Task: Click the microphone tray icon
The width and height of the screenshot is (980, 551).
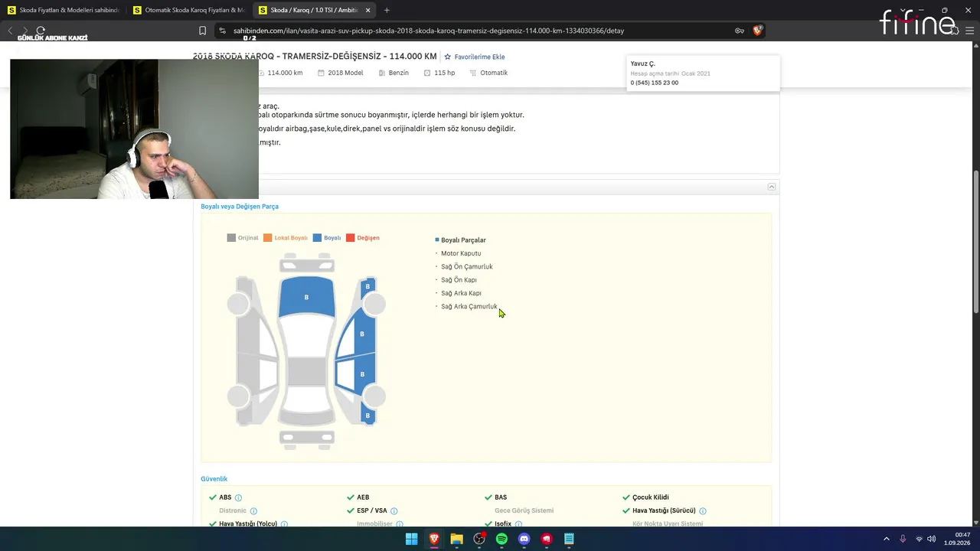Action: pyautogui.click(x=903, y=539)
